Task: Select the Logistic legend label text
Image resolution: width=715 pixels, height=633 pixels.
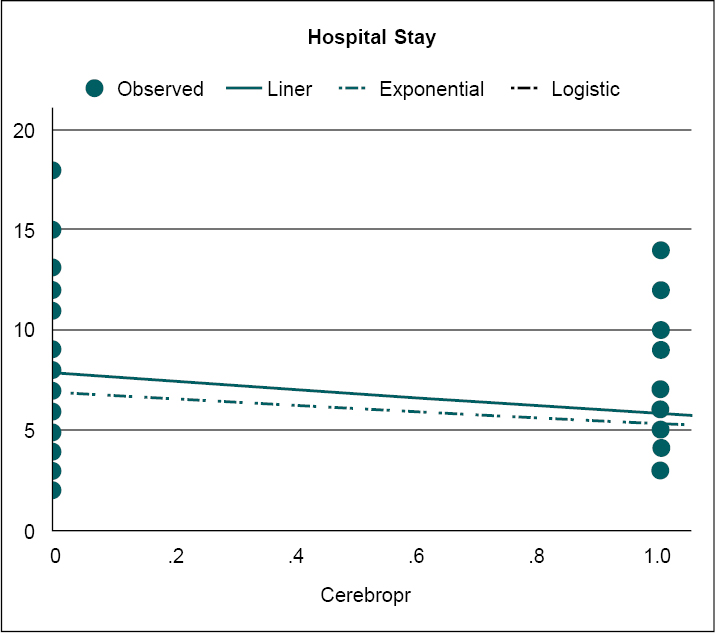Action: coord(586,89)
